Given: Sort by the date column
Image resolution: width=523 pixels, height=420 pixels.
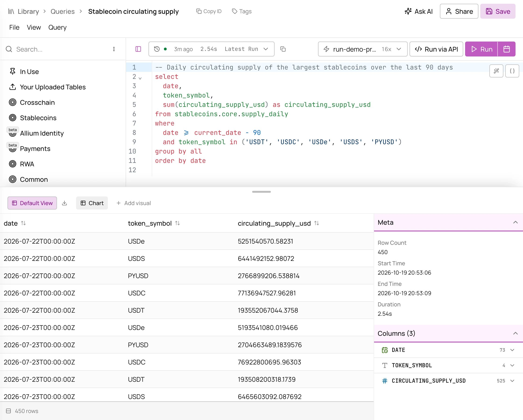Looking at the screenshot, I should click(23, 223).
